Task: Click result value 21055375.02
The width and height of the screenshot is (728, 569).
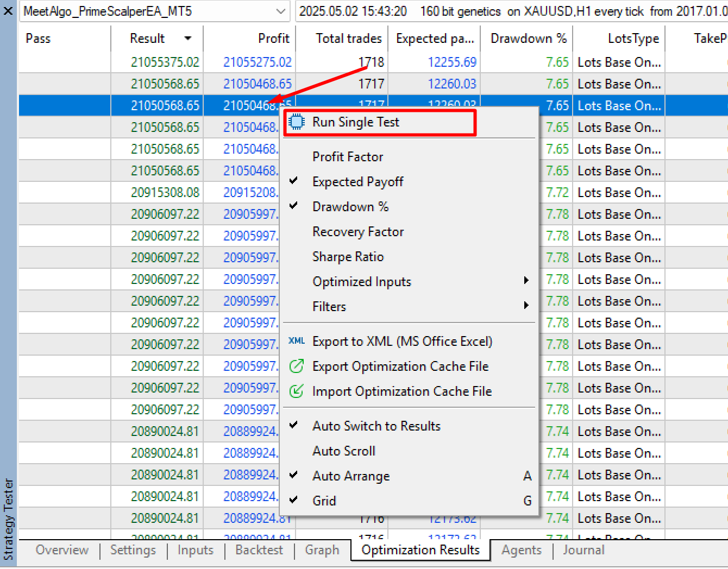Action: [x=165, y=62]
